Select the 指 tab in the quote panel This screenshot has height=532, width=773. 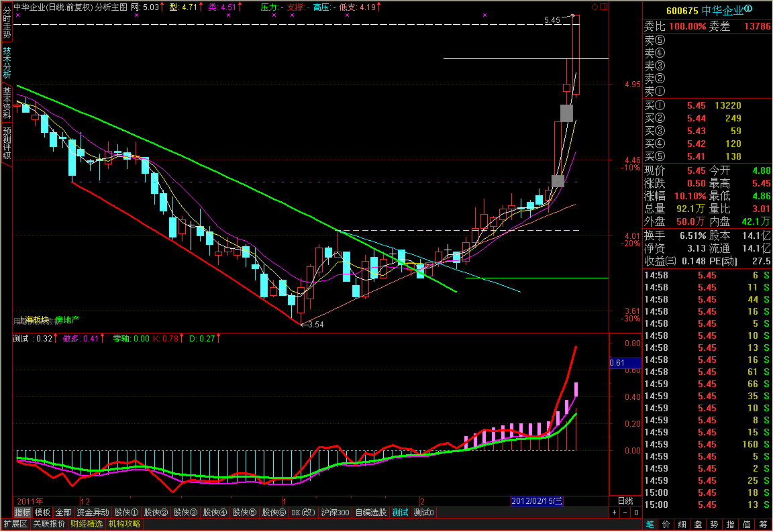[730, 525]
